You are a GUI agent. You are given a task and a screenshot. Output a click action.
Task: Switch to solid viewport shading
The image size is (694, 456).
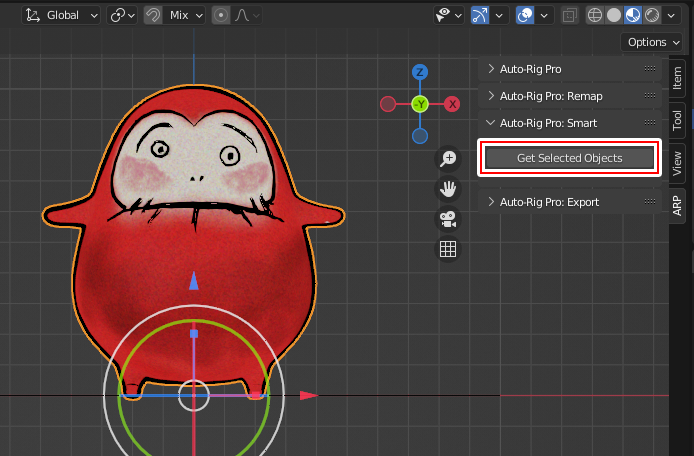point(615,15)
